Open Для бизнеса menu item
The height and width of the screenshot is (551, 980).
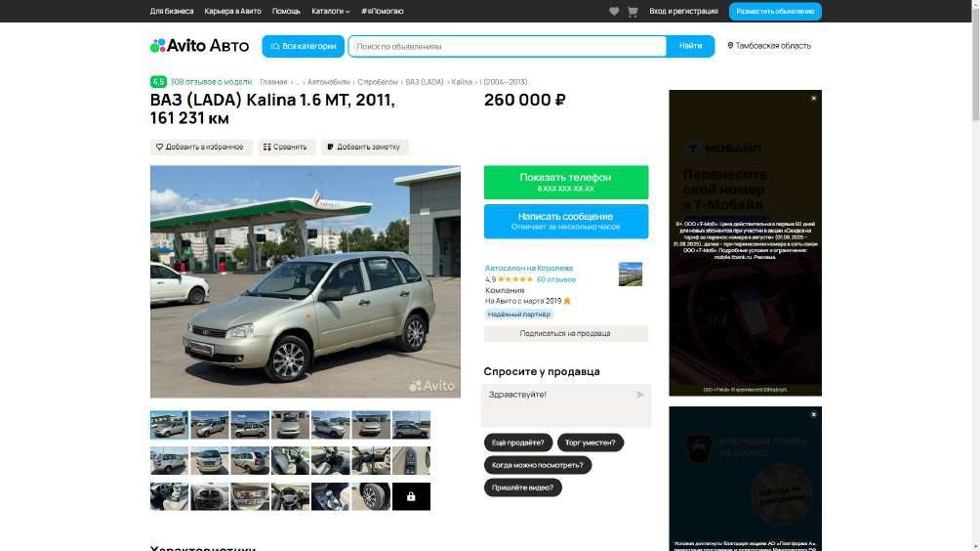(x=172, y=12)
